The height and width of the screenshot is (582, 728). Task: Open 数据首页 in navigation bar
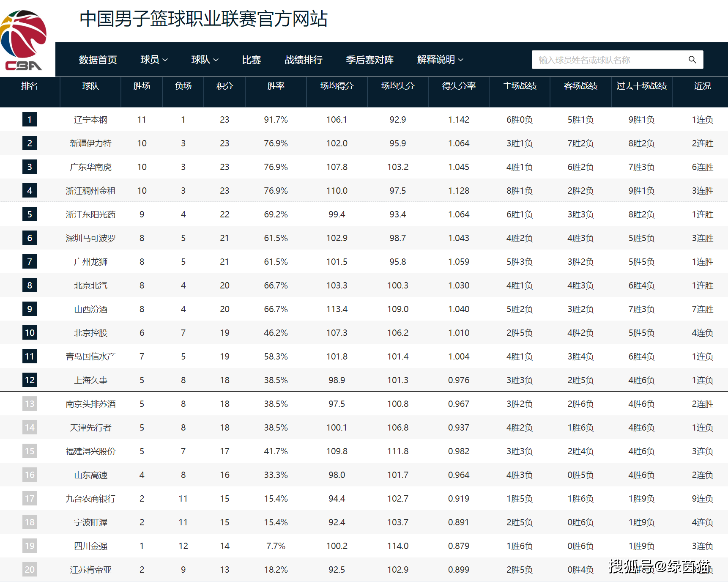pos(98,60)
